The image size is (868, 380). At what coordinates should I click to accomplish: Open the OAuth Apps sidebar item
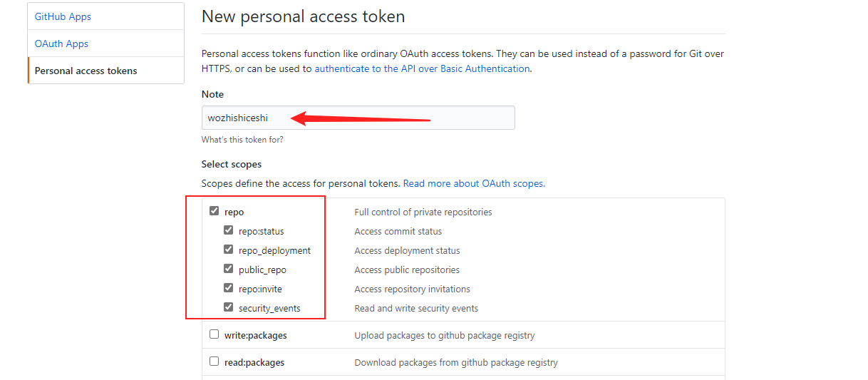(61, 43)
